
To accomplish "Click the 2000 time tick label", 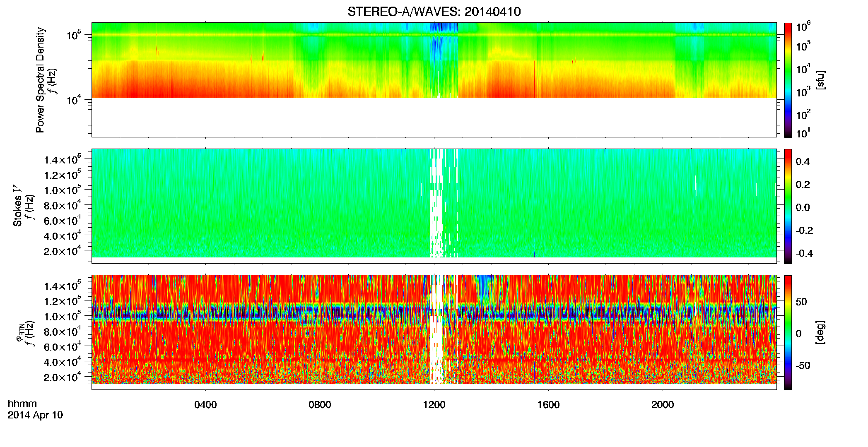I will 663,405.
